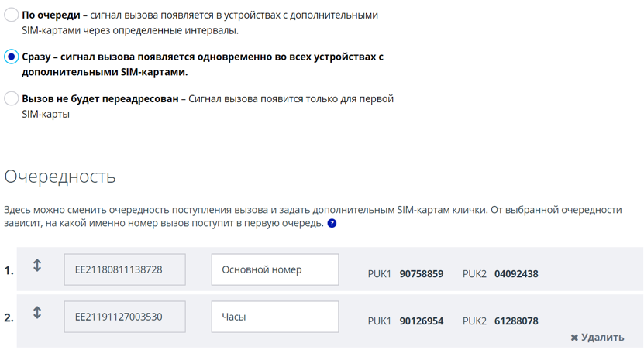Image resolution: width=644 pixels, height=350 pixels.
Task: Select the "По очереди" radio option
Action: 12,15
